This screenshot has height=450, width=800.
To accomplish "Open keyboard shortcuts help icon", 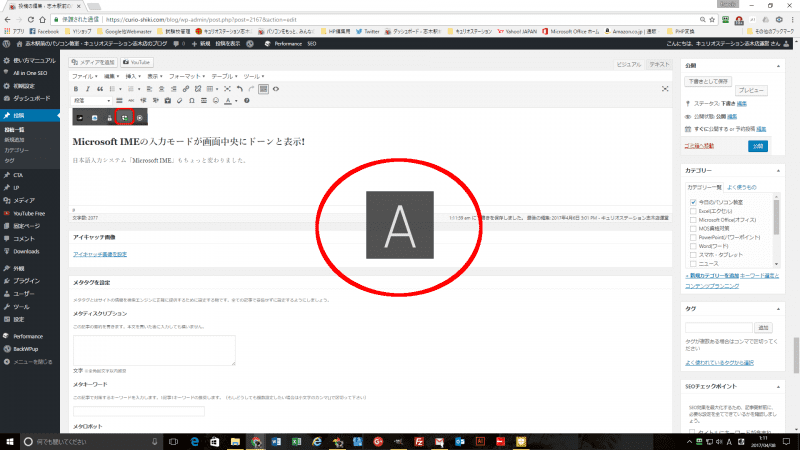I will coord(246,101).
